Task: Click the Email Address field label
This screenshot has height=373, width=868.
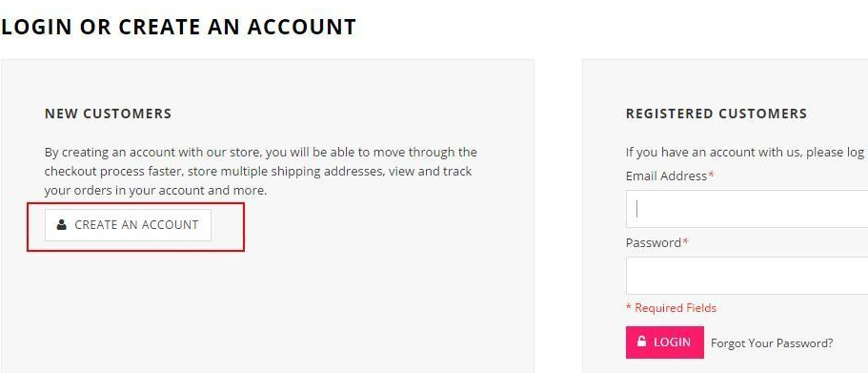Action: pyautogui.click(x=667, y=176)
